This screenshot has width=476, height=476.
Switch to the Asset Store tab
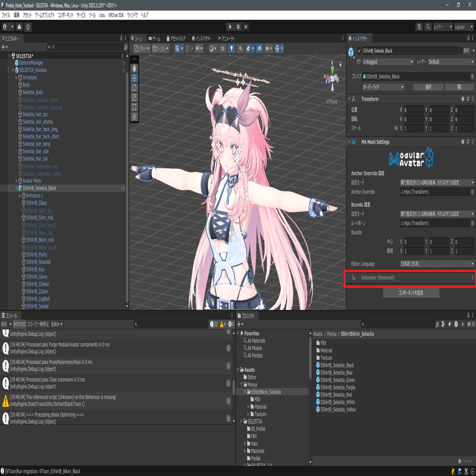[x=176, y=39]
